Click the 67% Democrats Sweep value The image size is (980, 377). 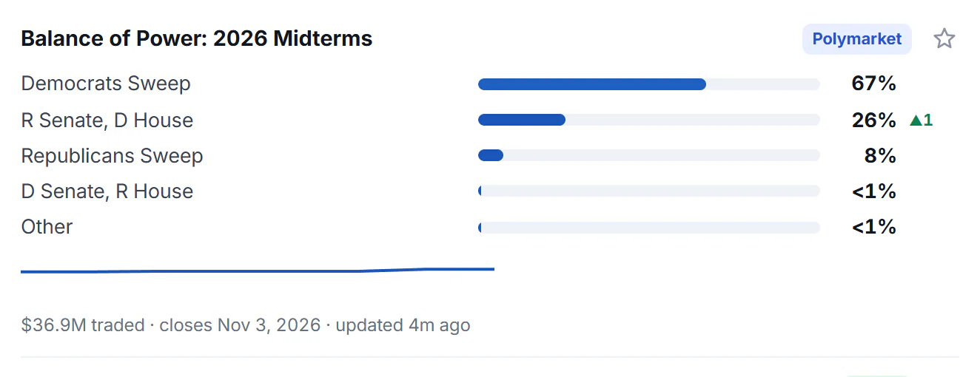pos(874,84)
